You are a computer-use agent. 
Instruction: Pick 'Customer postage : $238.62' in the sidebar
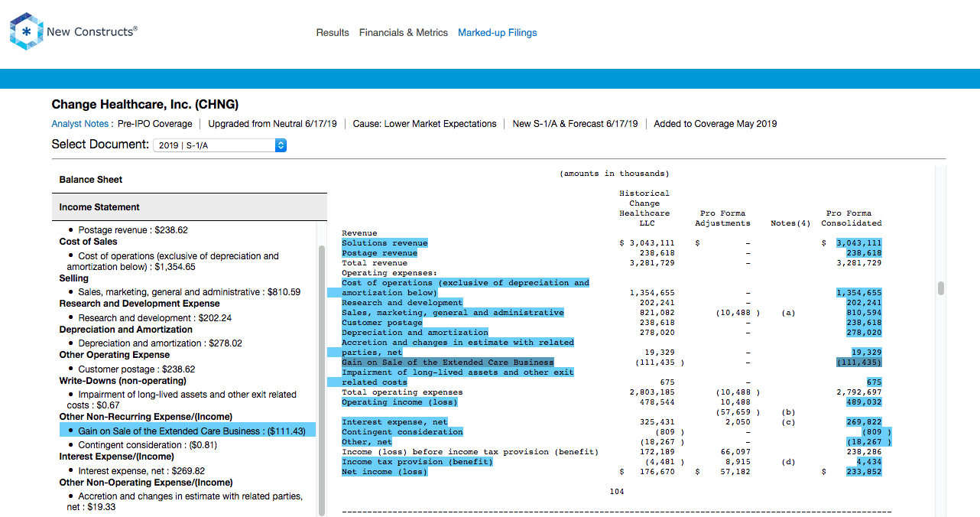(x=137, y=369)
